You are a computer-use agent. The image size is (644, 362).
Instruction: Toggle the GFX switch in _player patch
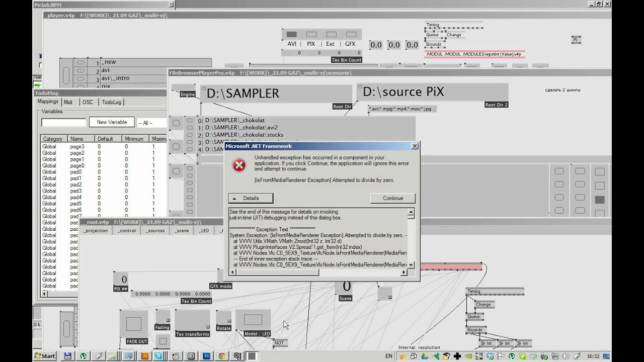click(x=351, y=35)
